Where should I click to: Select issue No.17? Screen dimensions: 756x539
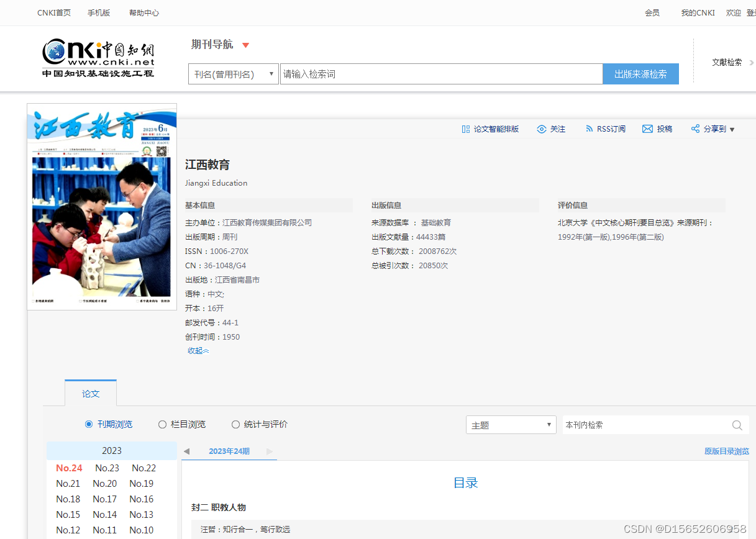coord(105,499)
